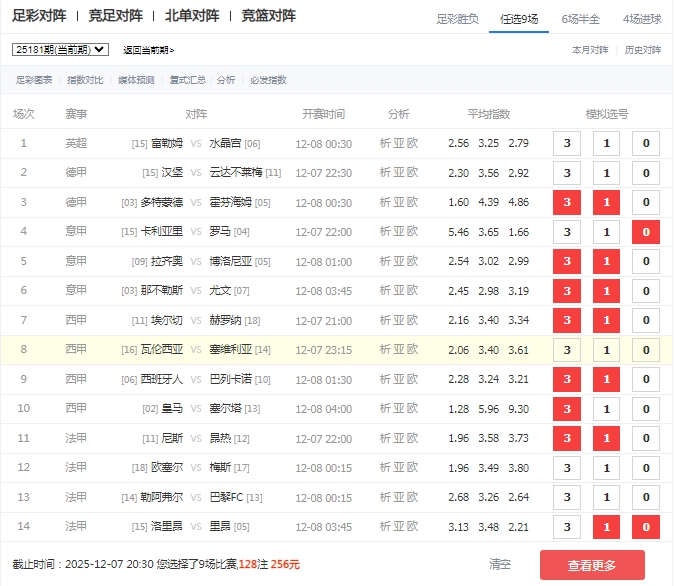
Task: Open 历史对阵 link
Action: [x=643, y=49]
